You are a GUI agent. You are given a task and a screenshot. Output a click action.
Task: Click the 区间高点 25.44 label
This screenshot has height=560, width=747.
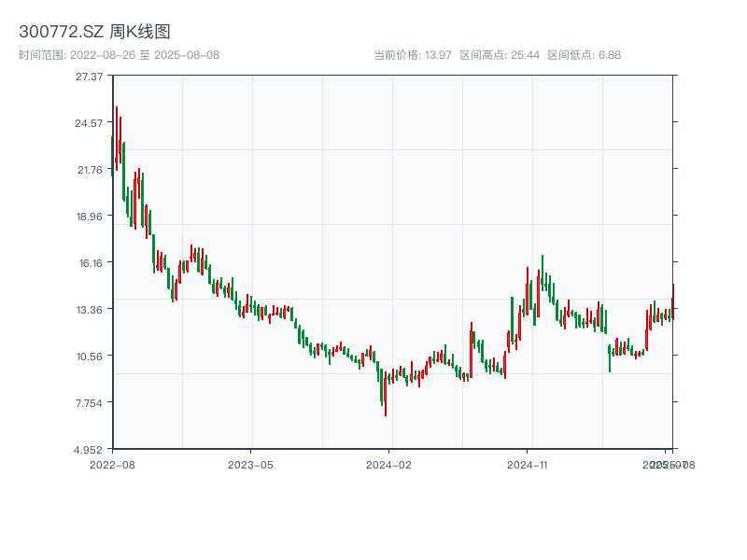(500, 55)
